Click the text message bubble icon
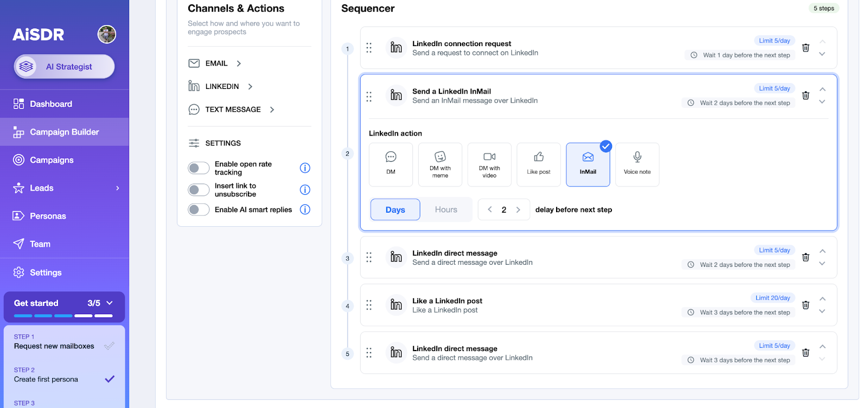Image resolution: width=868 pixels, height=408 pixels. click(194, 110)
